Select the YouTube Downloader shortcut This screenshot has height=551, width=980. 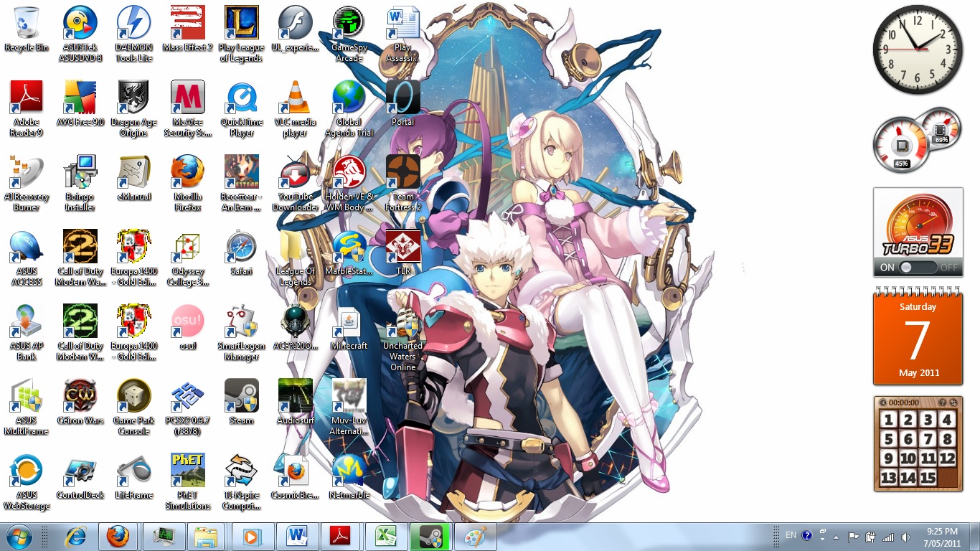click(295, 183)
